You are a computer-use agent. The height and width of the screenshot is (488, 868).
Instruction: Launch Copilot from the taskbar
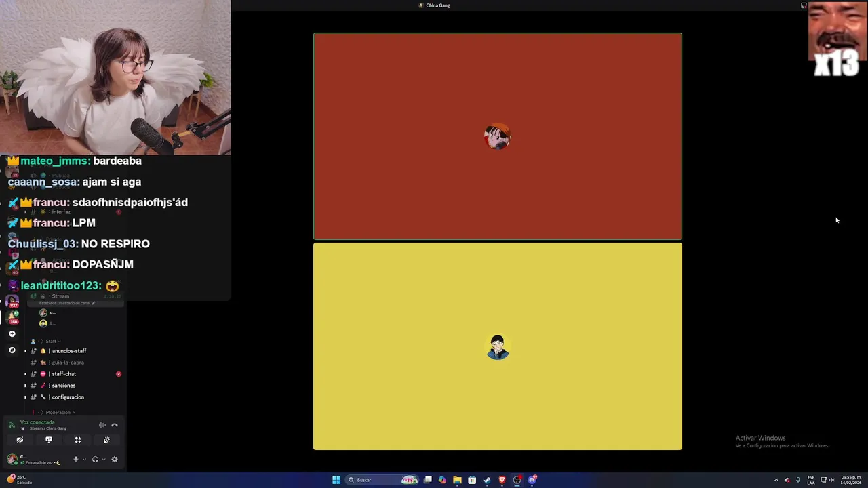(x=442, y=480)
